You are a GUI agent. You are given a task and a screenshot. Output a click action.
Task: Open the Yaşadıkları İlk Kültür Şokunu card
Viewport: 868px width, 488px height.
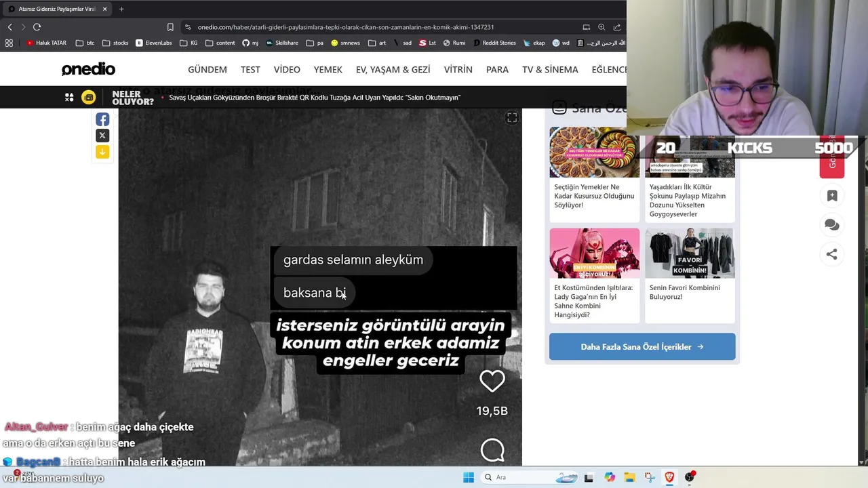(x=690, y=180)
